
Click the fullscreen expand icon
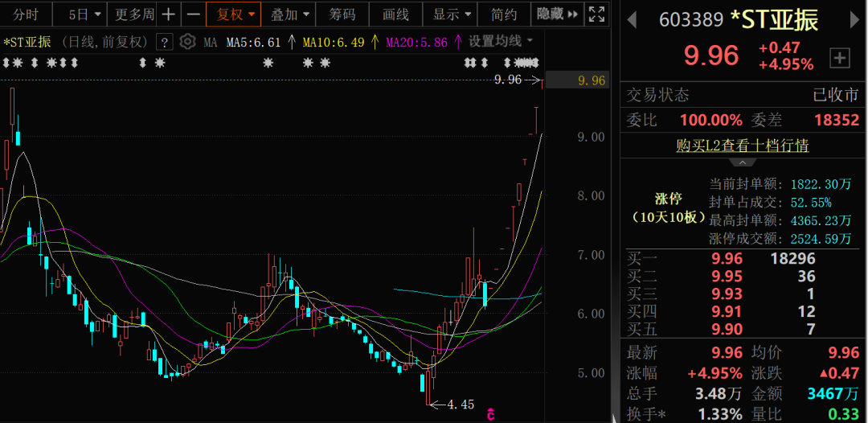coord(596,14)
